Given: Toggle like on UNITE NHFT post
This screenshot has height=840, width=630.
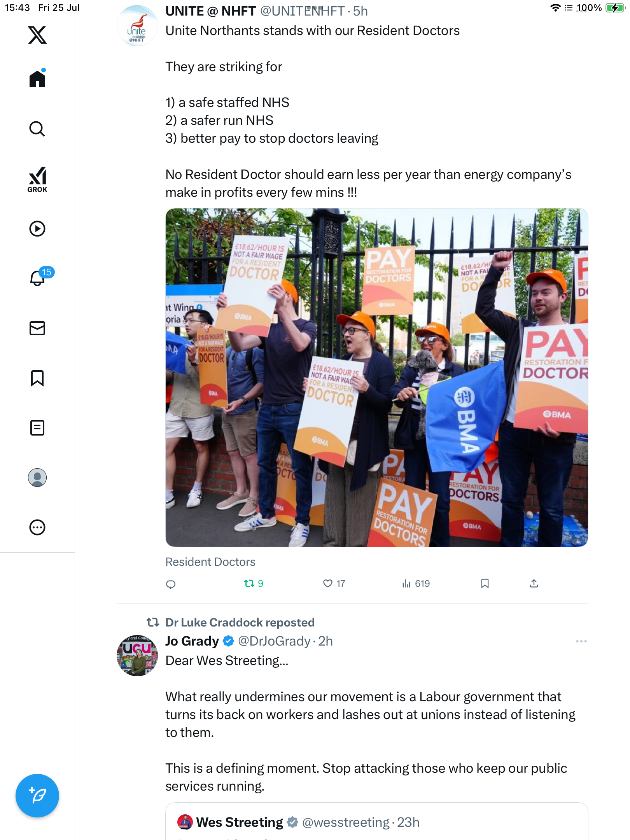Looking at the screenshot, I should click(x=334, y=583).
